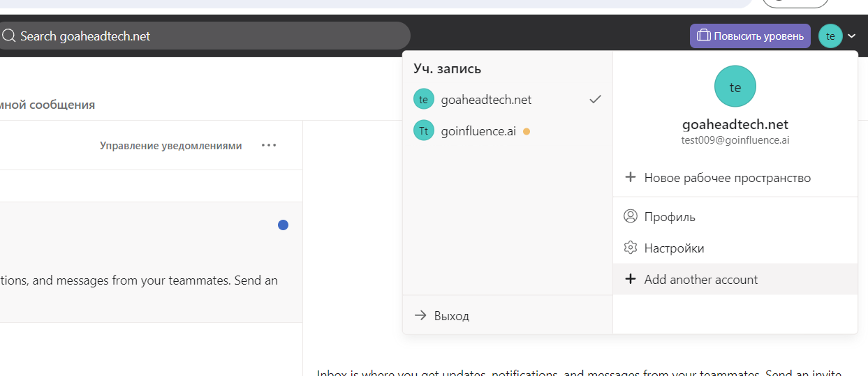Click the orange dot beside goinfluence.ai
Viewport: 868px width, 376px height.
pyautogui.click(x=527, y=131)
